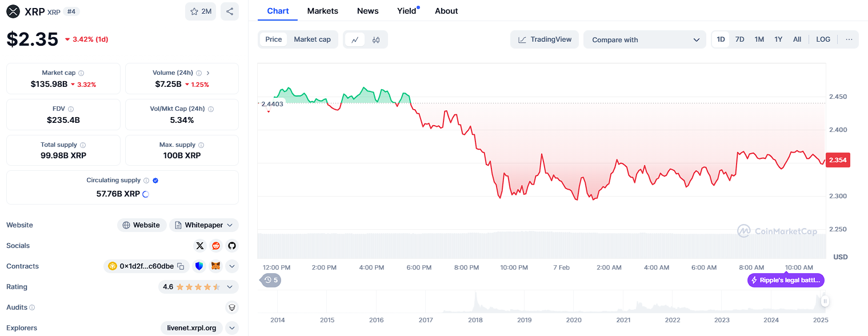Viewport: 868px width, 336px height.
Task: Open the TradingView chart button
Action: 545,39
